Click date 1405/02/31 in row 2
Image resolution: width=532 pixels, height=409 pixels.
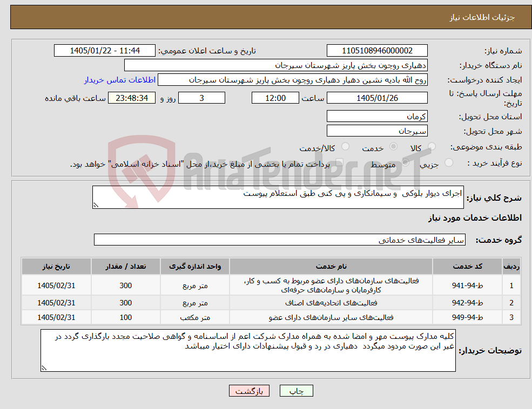click(x=56, y=303)
